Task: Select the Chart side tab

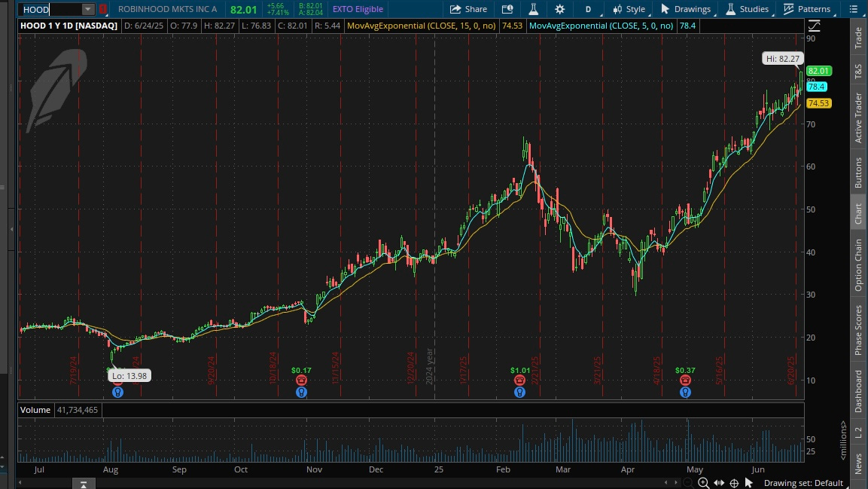Action: pyautogui.click(x=858, y=213)
